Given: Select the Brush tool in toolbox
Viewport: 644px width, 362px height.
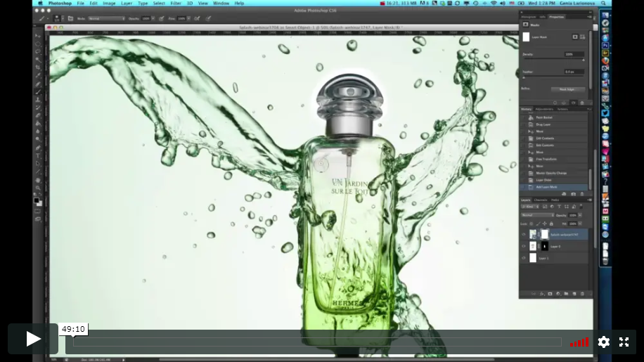Looking at the screenshot, I should click(38, 91).
